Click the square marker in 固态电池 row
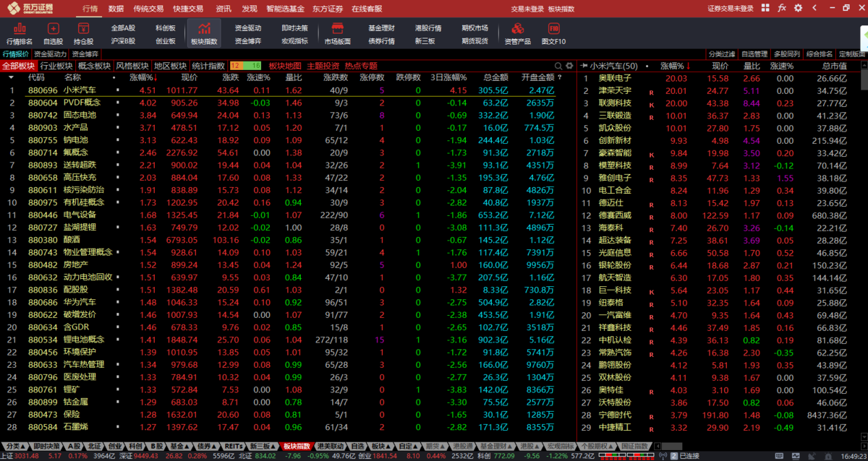868x461 pixels. coord(117,115)
